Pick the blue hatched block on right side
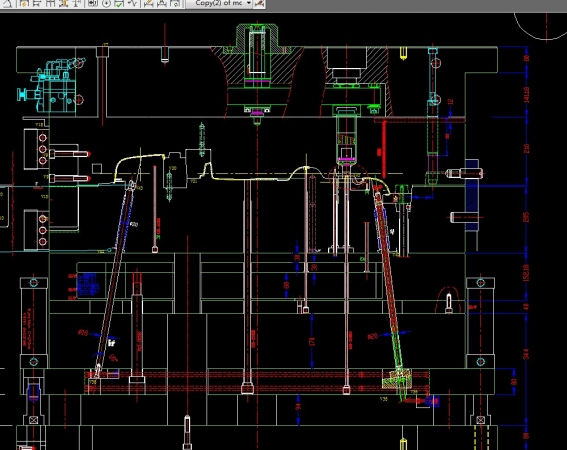 [472, 195]
